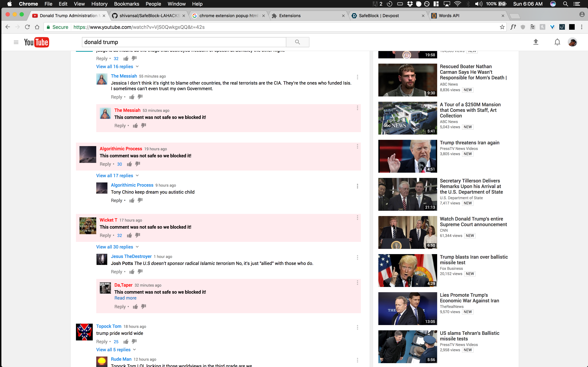Open the YouTube hamburger guide menu

click(x=16, y=42)
